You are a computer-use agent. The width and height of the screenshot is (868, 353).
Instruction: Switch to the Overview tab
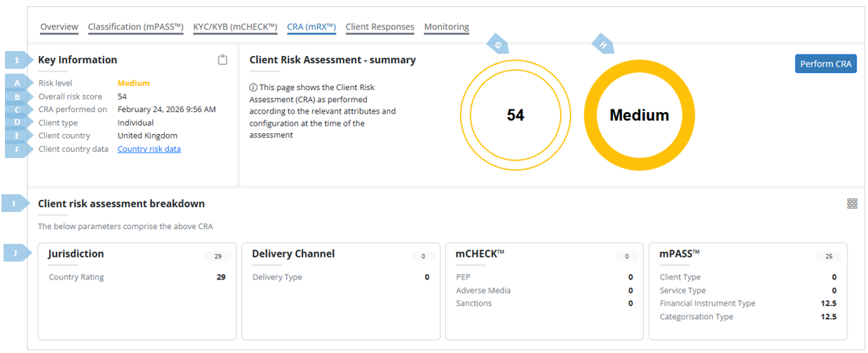[59, 27]
